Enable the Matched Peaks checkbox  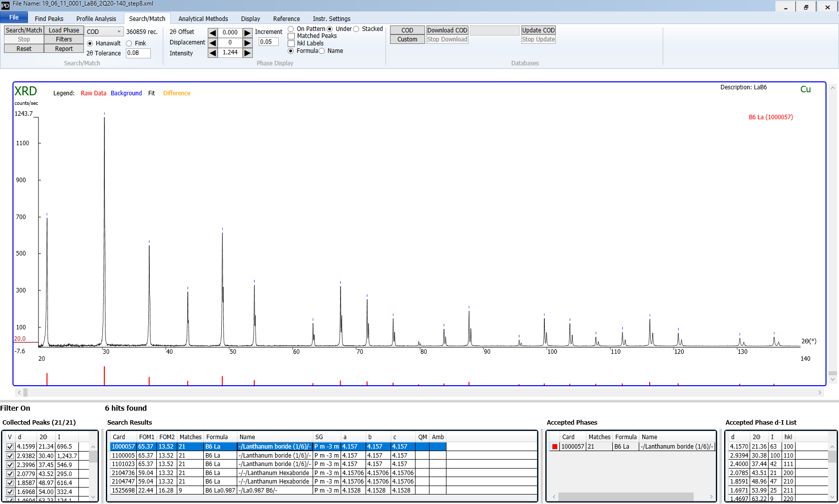[291, 35]
